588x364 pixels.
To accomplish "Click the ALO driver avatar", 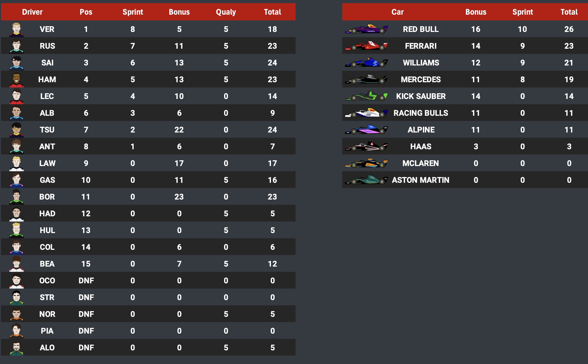I will 17,348.
